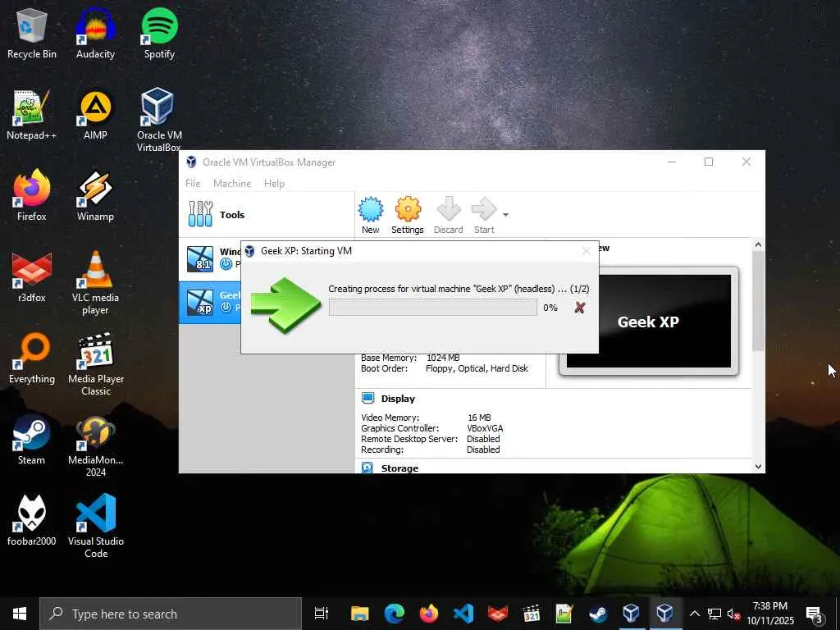Image resolution: width=840 pixels, height=630 pixels.
Task: Open MediaMonkey 2024 desktop shortcut
Action: click(96, 445)
